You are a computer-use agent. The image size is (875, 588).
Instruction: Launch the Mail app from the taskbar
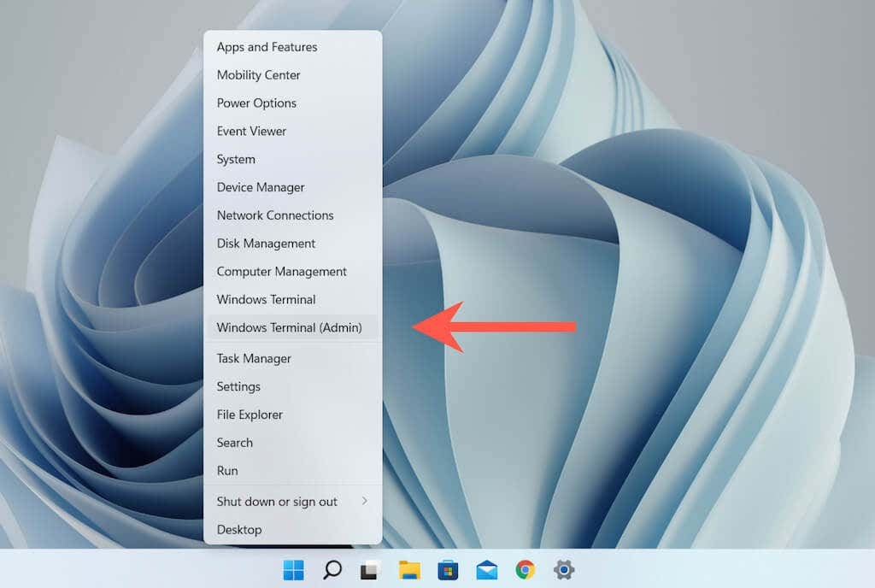[x=485, y=566]
